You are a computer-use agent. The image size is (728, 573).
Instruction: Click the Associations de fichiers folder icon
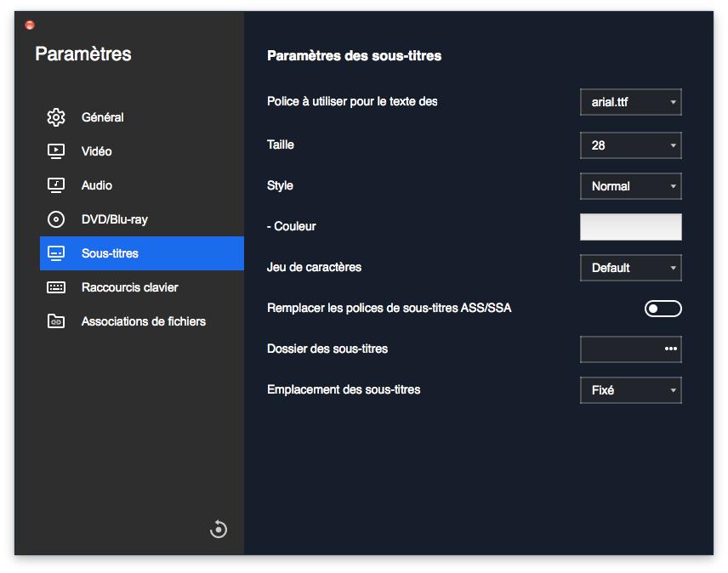[x=56, y=321]
